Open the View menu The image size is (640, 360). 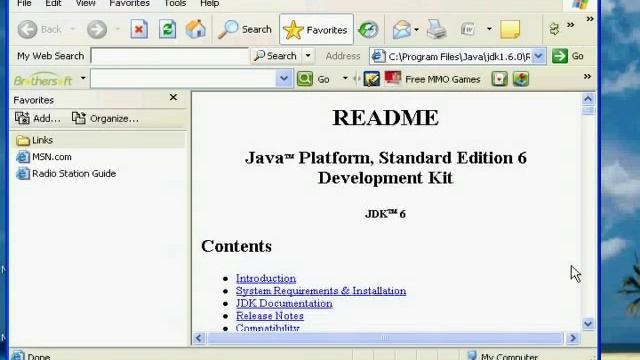85,4
